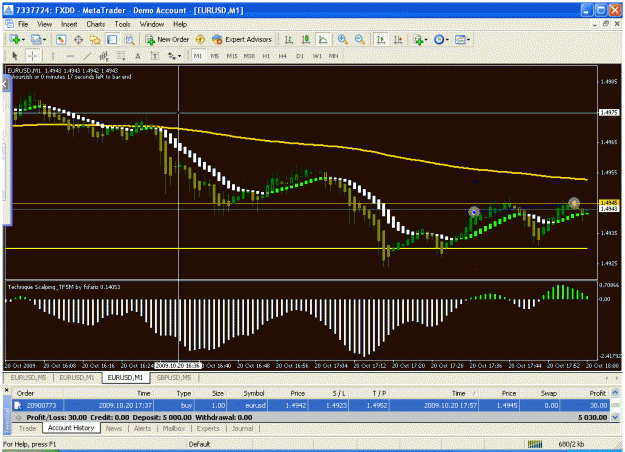Viewport: 625px width, 452px height.
Task: Open the Navigator folder-star icon
Action: [x=95, y=39]
